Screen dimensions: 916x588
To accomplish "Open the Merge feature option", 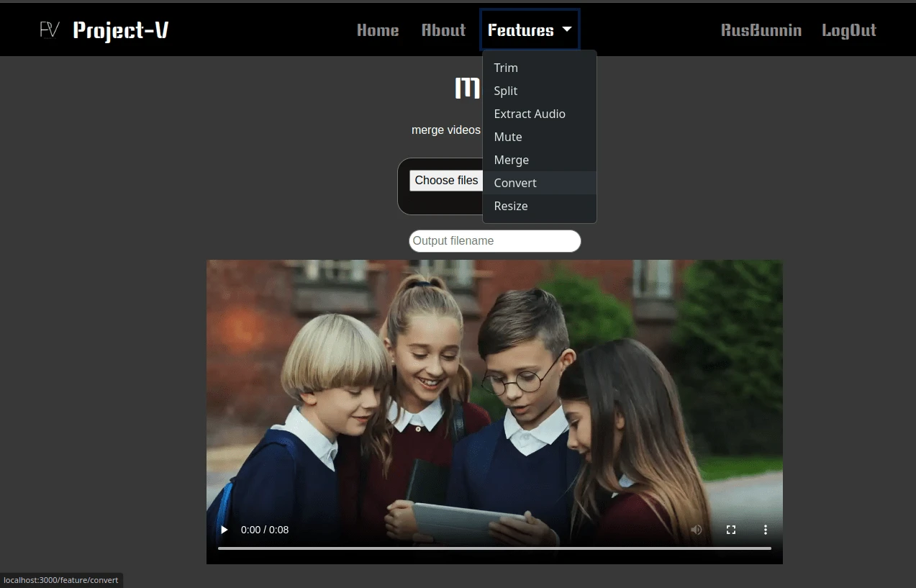I will (x=540, y=160).
